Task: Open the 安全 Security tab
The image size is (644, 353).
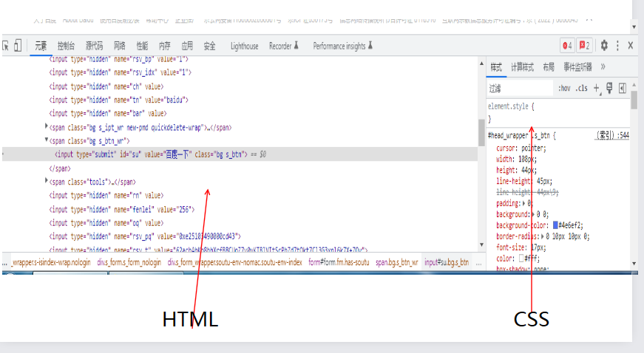Action: click(209, 46)
